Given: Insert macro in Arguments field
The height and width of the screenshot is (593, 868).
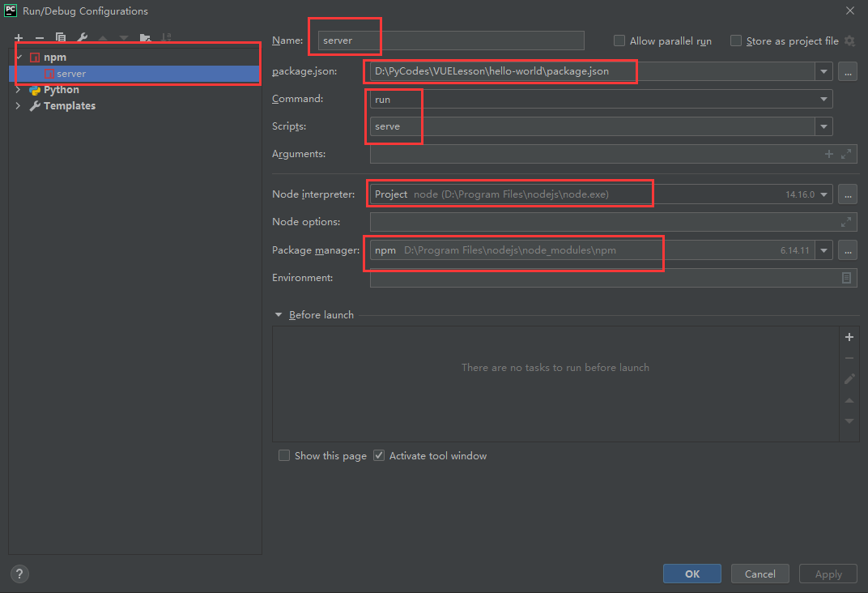Looking at the screenshot, I should (x=828, y=154).
